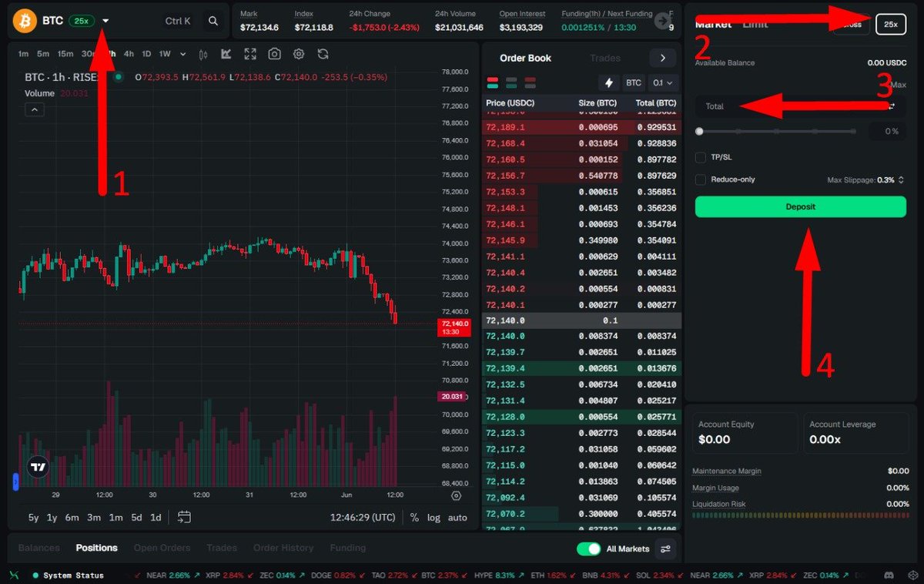Click the 0% percentage input box
Image resolution: width=924 pixels, height=584 pixels.
click(887, 131)
